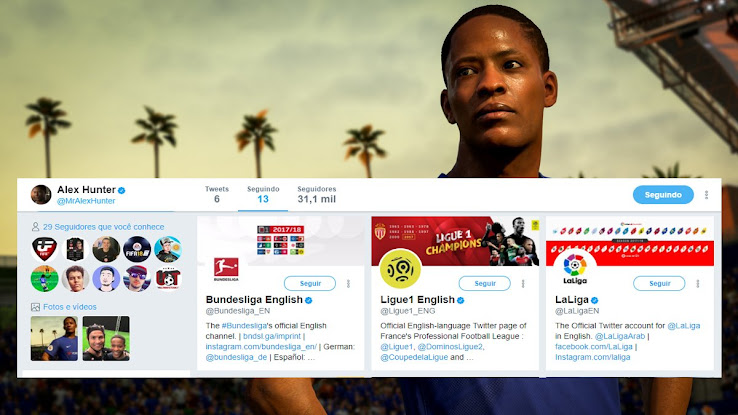This screenshot has height=415, width=738.
Task: Open the Alex Hunter Chelsea photo thumbnail
Action: pos(54,338)
